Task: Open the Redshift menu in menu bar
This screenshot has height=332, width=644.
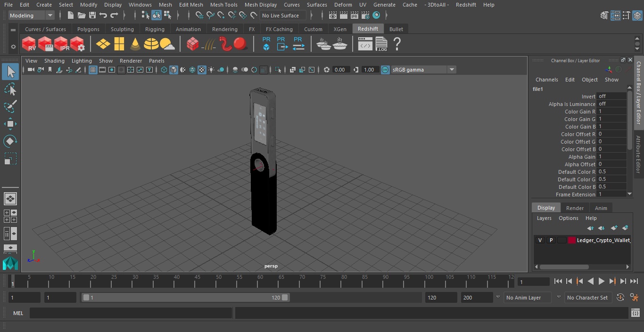Action: click(466, 5)
